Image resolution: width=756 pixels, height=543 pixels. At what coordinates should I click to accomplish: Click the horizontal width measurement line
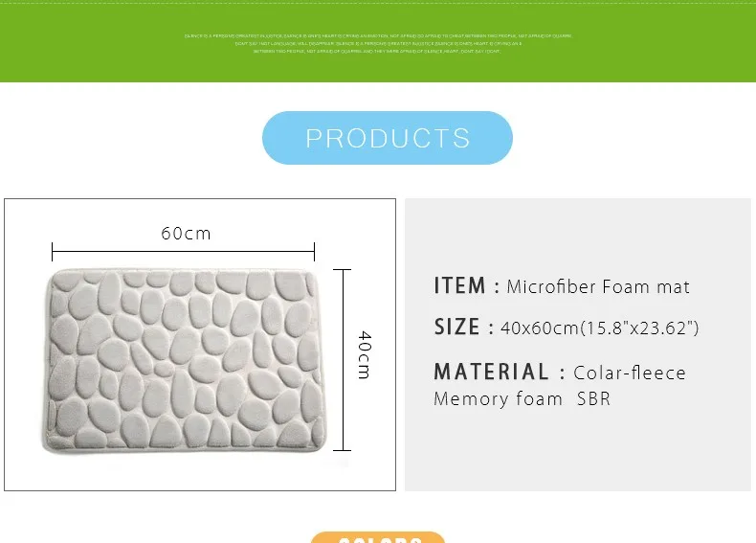182,252
